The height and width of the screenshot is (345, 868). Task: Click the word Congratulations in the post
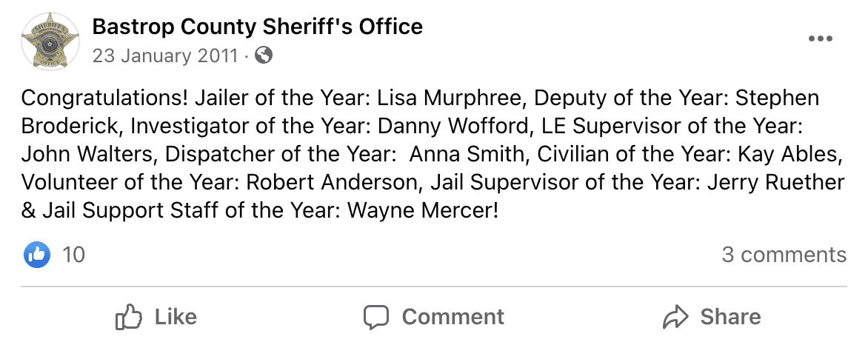[x=104, y=98]
